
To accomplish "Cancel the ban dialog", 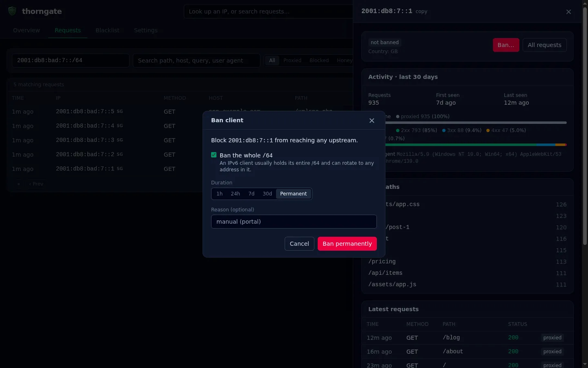I will [x=299, y=244].
